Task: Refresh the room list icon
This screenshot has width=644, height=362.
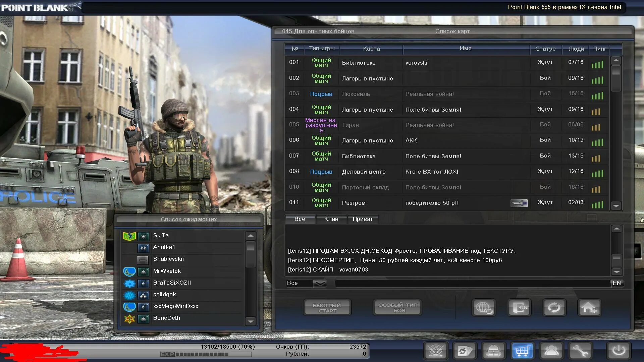Action: pyautogui.click(x=554, y=307)
